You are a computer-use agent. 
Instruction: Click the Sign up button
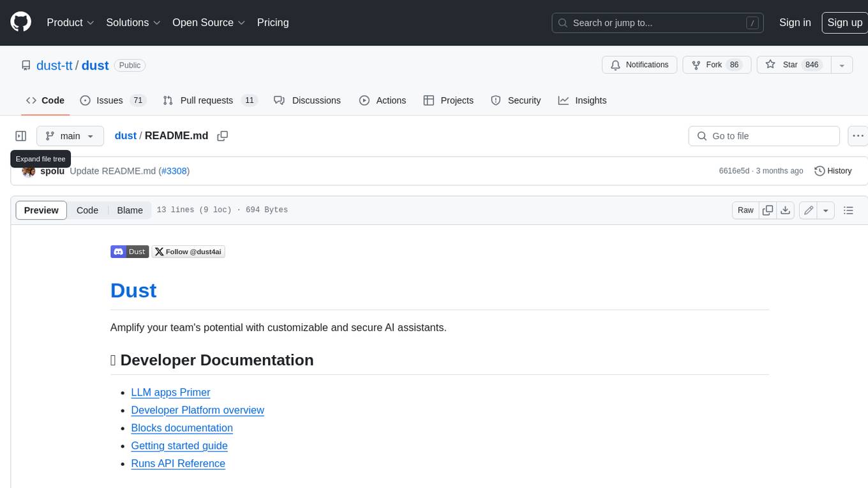point(844,22)
